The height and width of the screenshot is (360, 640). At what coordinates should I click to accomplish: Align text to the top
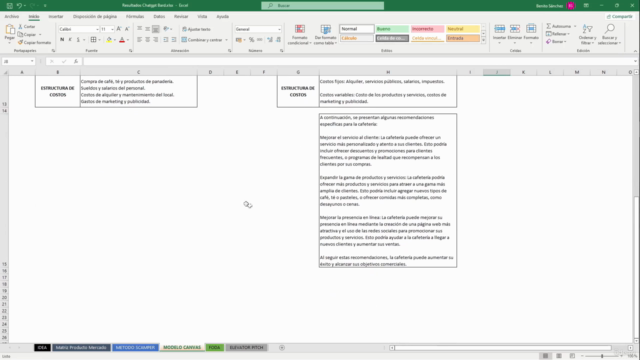coord(140,29)
